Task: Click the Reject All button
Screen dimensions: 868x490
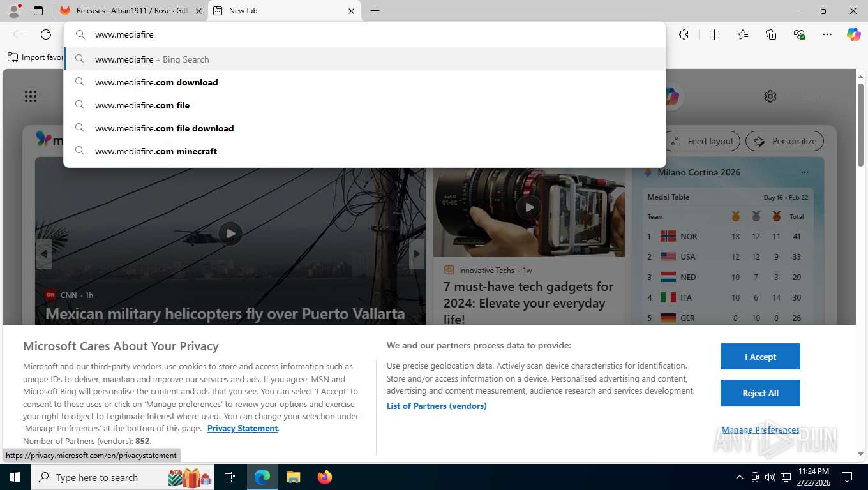Action: pos(760,393)
